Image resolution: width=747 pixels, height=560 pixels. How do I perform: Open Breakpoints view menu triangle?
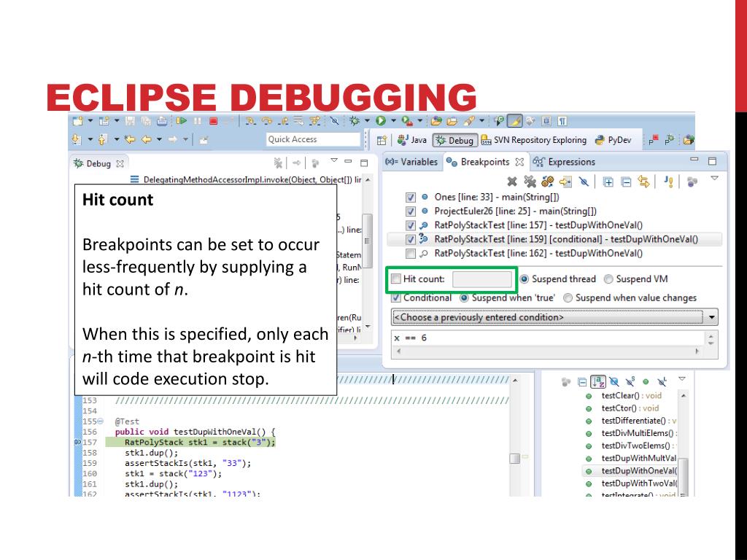click(x=714, y=178)
